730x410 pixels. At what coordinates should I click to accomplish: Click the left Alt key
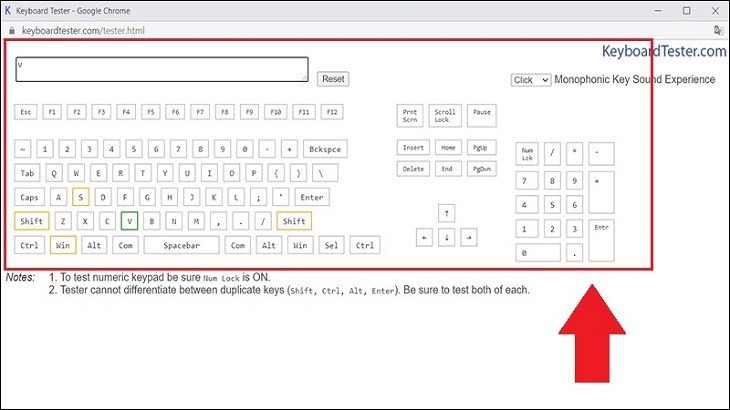[94, 245]
